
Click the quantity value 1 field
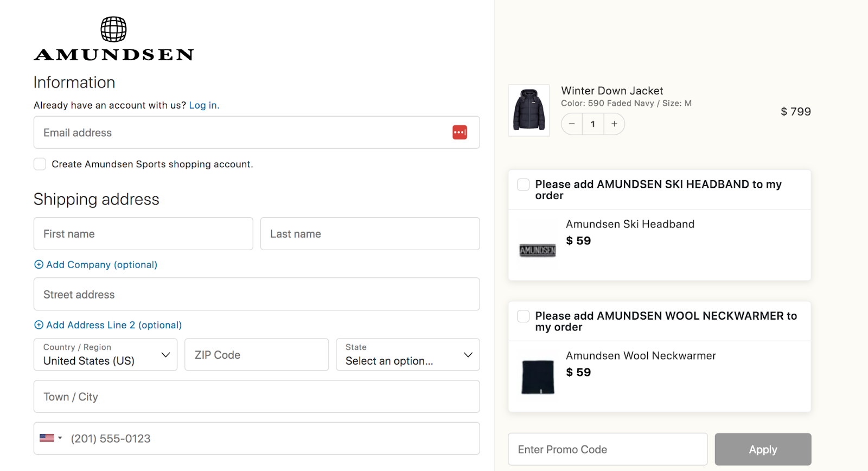pos(593,124)
